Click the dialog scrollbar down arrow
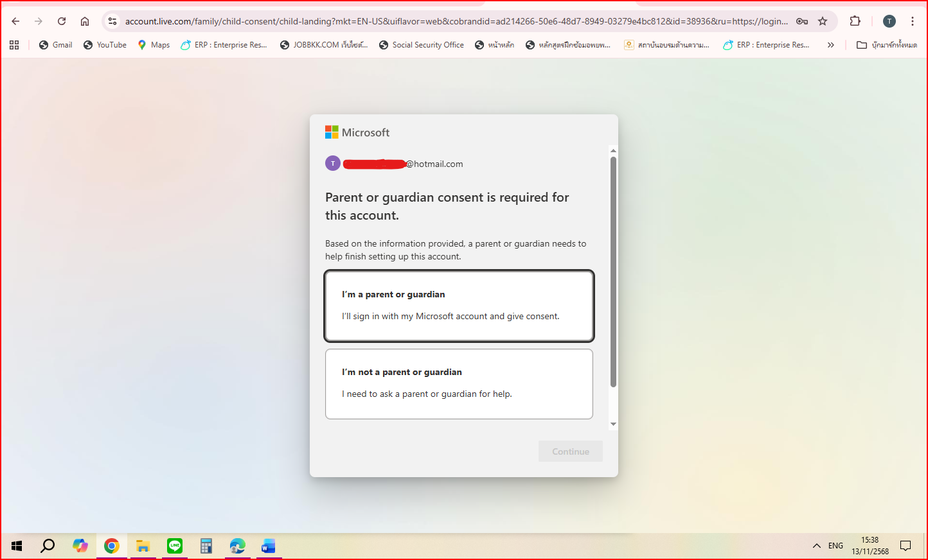Image resolution: width=928 pixels, height=560 pixels. tap(613, 424)
